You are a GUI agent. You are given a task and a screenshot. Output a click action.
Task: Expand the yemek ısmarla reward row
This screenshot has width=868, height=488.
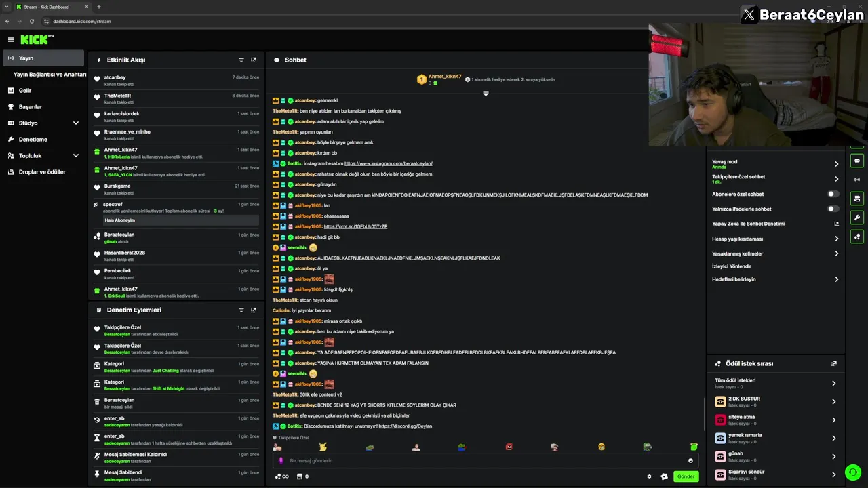775,438
